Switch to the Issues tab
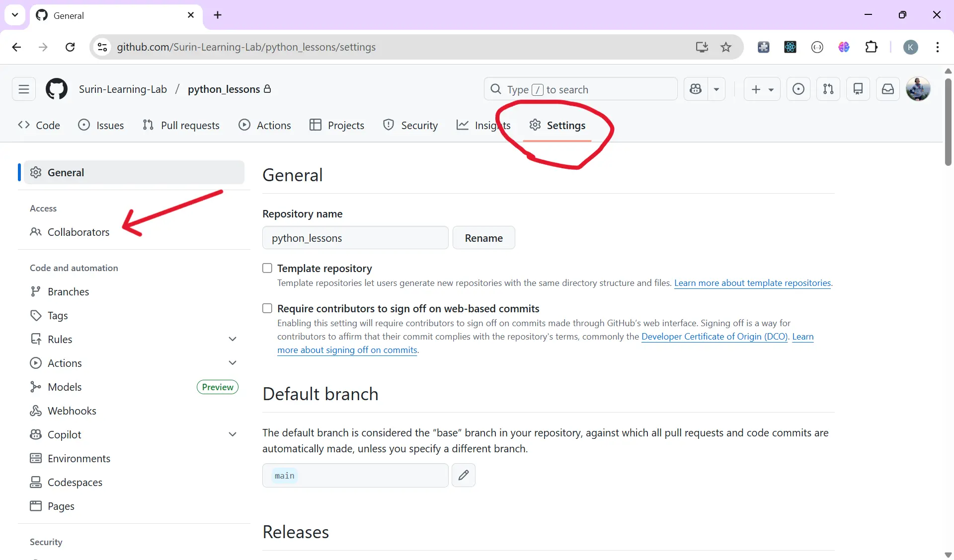This screenshot has width=954, height=560. tap(101, 125)
